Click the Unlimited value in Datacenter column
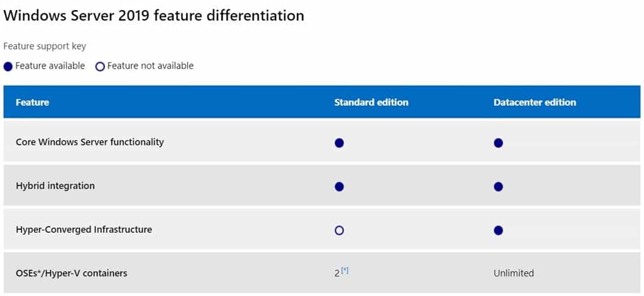Image resolution: width=644 pixels, height=296 pixels. click(x=514, y=273)
